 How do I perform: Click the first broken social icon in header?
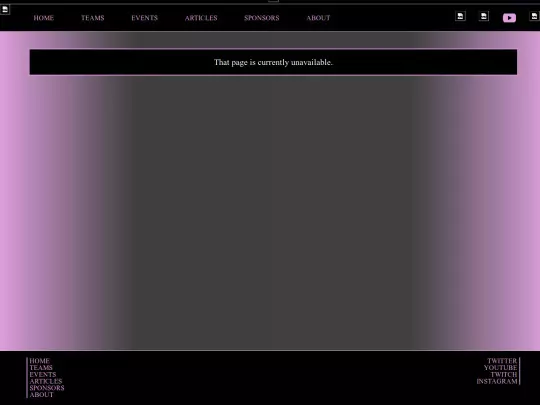click(460, 16)
